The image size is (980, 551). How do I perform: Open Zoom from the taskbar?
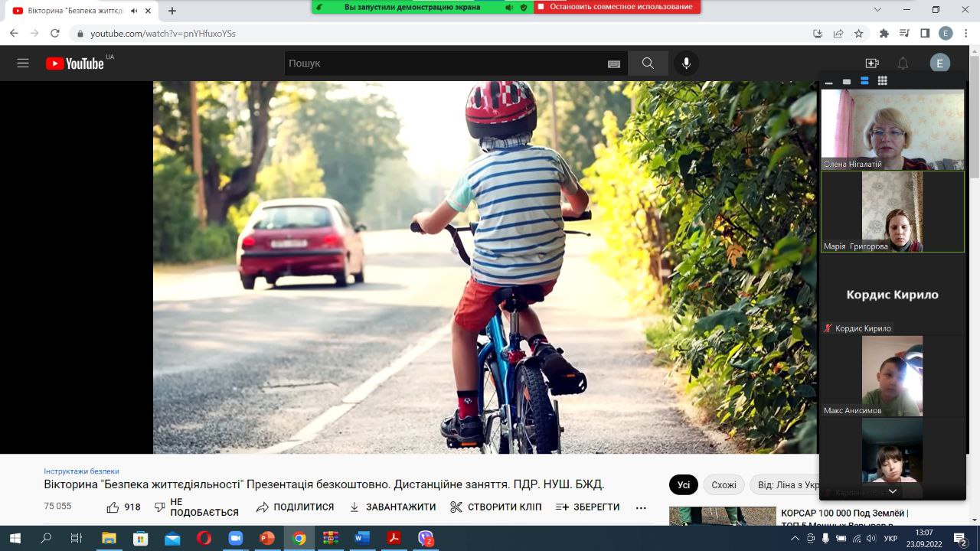pyautogui.click(x=235, y=538)
